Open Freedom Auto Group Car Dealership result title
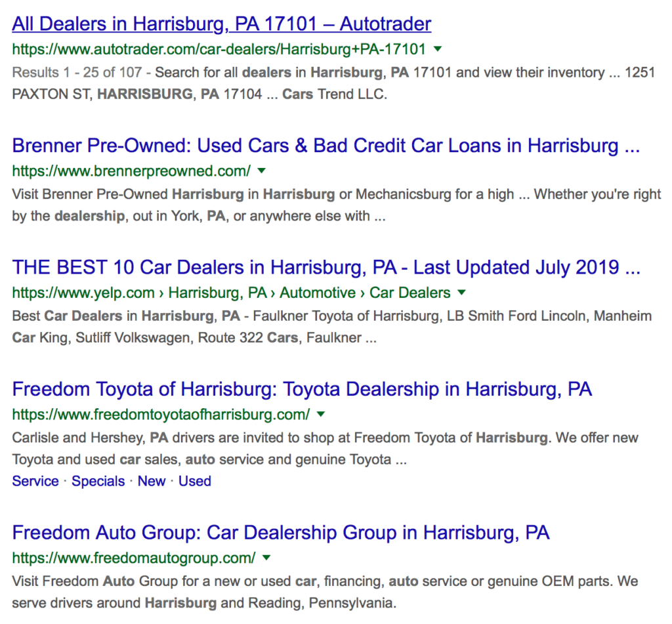This screenshot has width=672, height=624. (281, 533)
